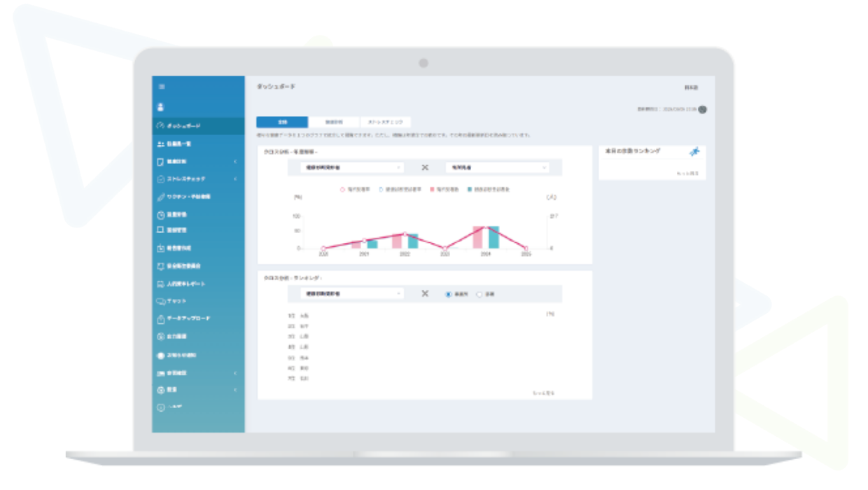The height and width of the screenshot is (490, 868).
Task: Switch to the middle tab under the dashboard title
Action: 334,122
